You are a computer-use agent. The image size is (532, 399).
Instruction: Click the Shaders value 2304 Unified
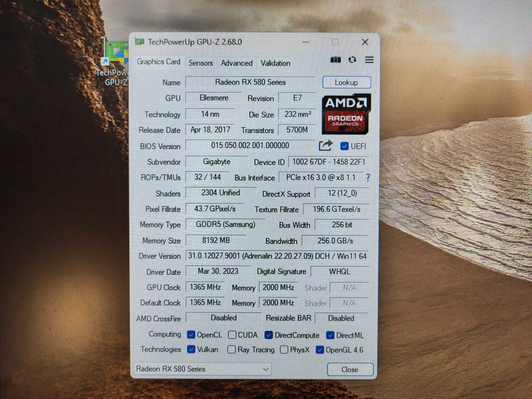(221, 193)
